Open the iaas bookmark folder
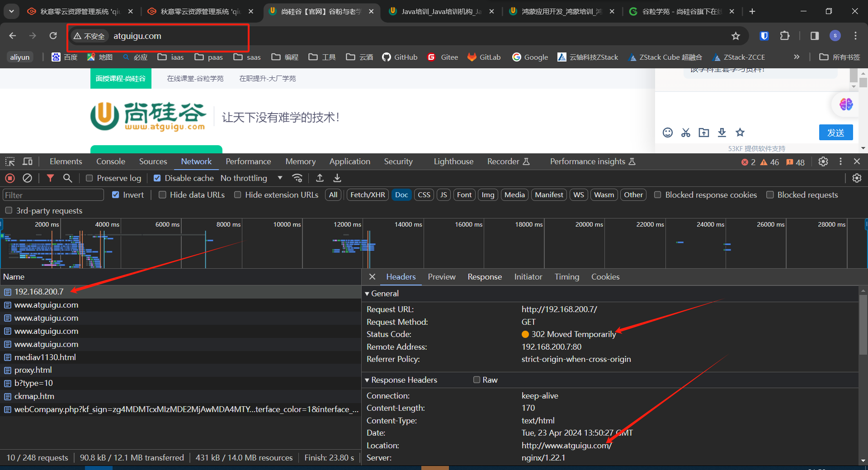The width and height of the screenshot is (868, 470). click(171, 57)
